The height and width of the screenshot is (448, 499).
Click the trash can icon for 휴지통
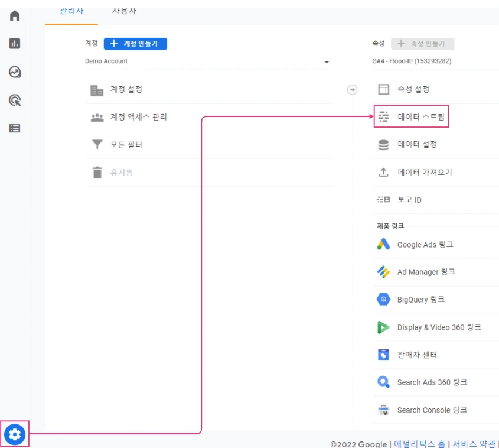click(97, 172)
